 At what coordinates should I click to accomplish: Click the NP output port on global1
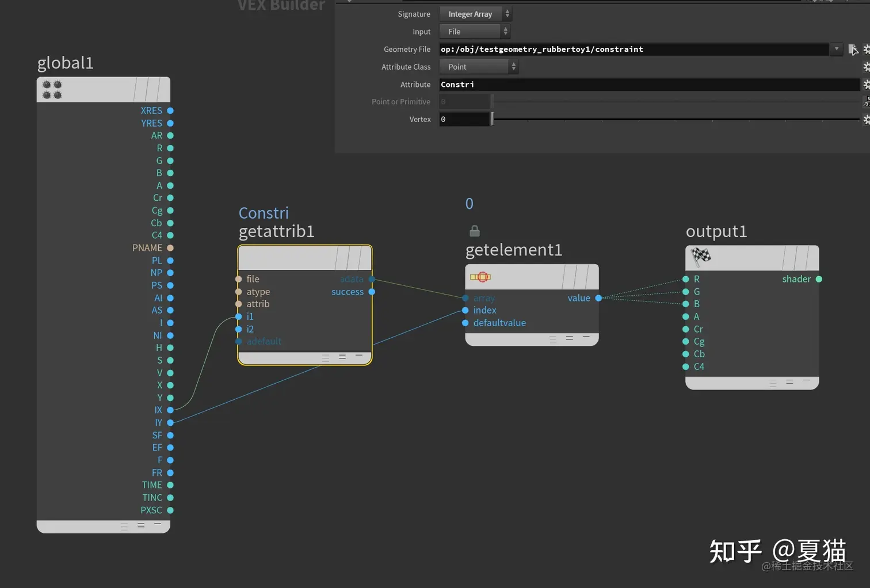coord(170,273)
